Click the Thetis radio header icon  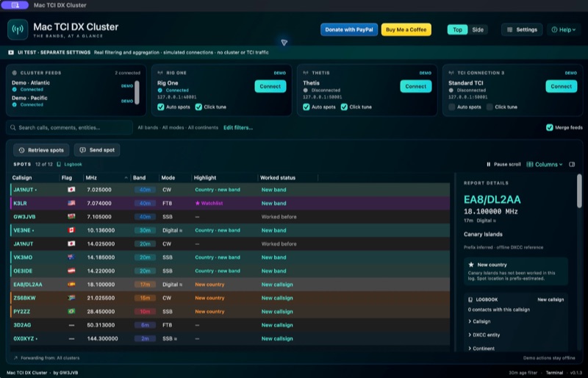click(306, 73)
